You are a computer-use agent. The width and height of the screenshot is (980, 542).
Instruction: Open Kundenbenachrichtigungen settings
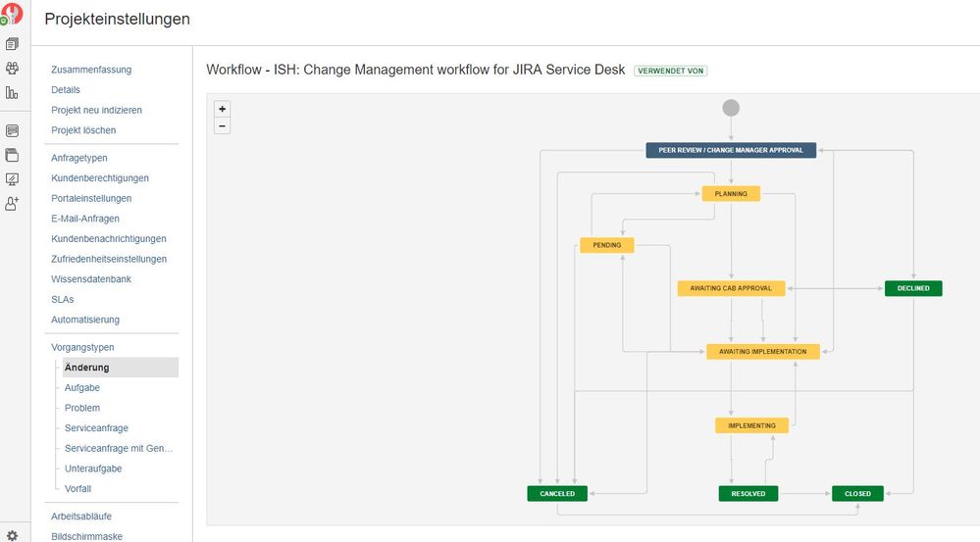pos(109,238)
